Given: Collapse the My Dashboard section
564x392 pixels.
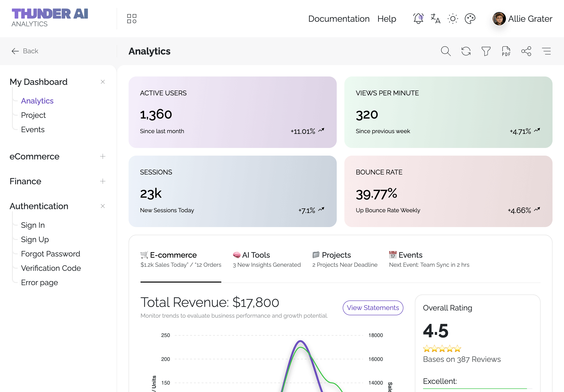Looking at the screenshot, I should pyautogui.click(x=103, y=82).
